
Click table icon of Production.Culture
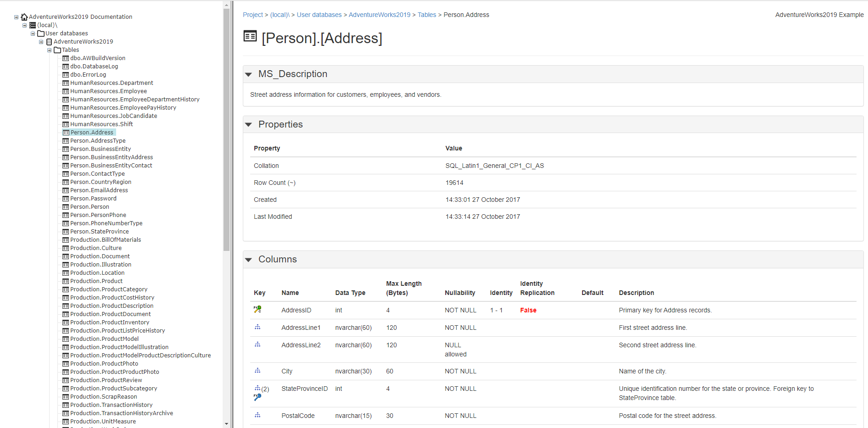(66, 248)
